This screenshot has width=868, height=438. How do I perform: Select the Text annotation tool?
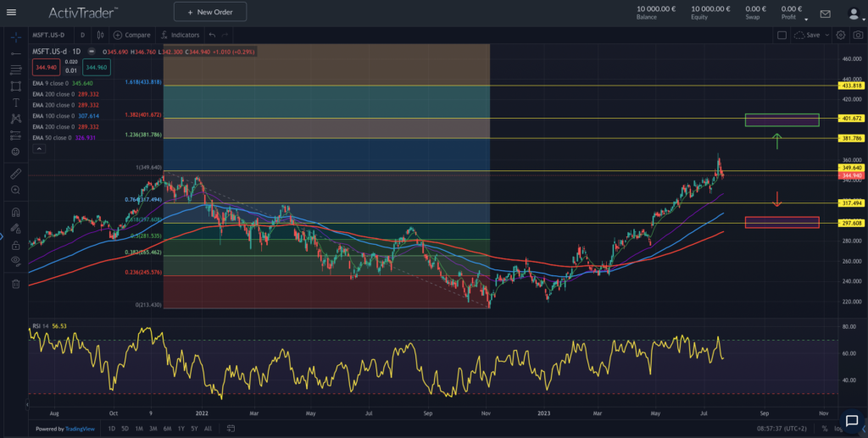coord(16,103)
